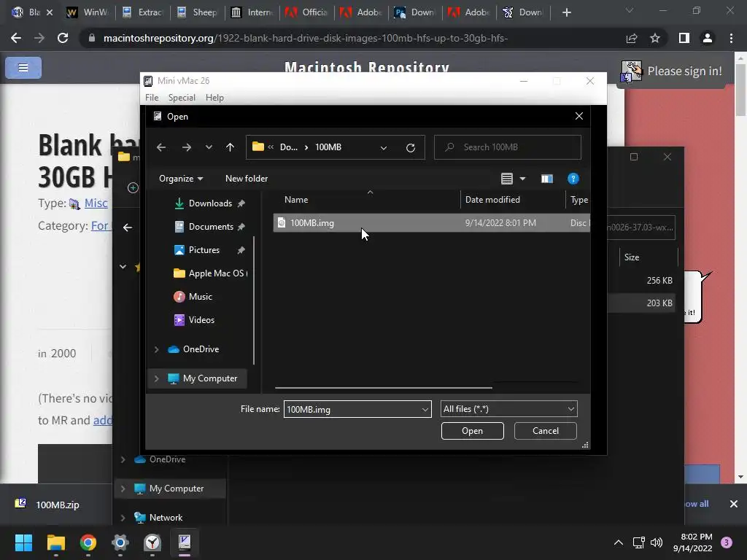
Task: Refresh the 100MB folder listing
Action: point(410,147)
